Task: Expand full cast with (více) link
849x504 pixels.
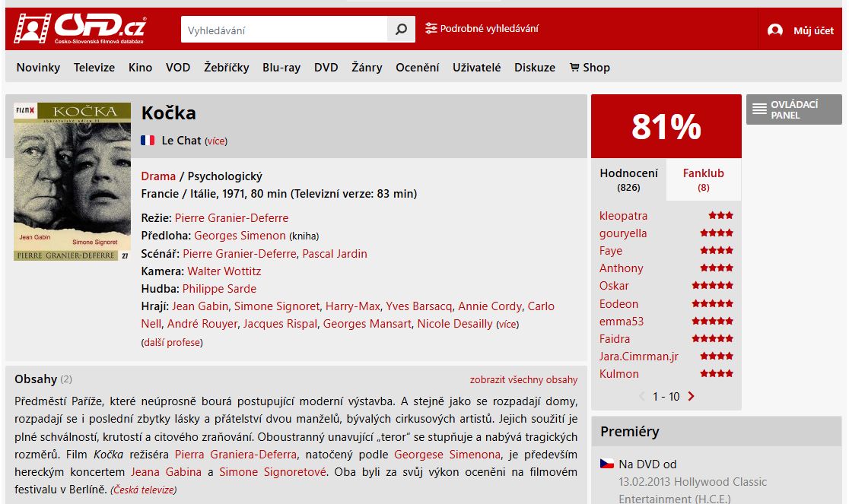Action: (507, 325)
